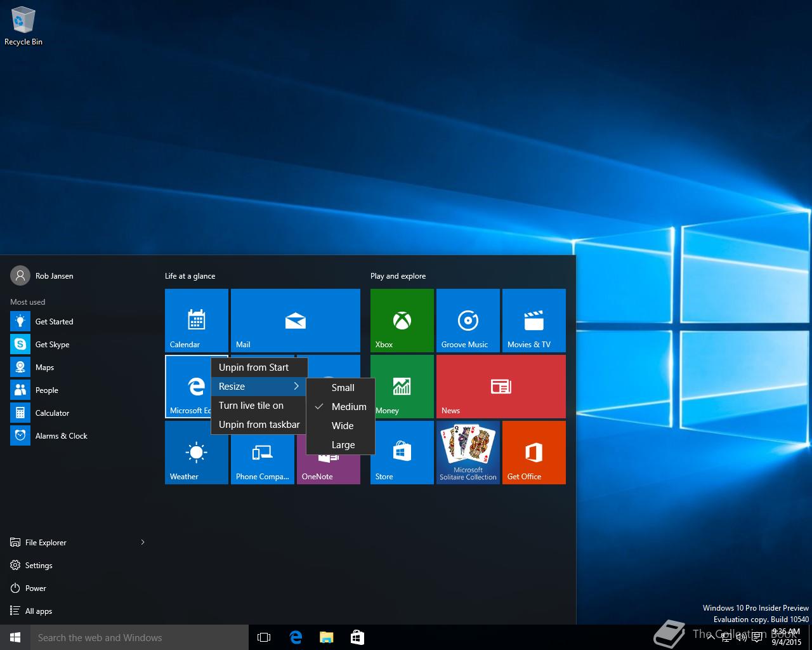
Task: Choose Turn live tile on
Action: (x=259, y=406)
